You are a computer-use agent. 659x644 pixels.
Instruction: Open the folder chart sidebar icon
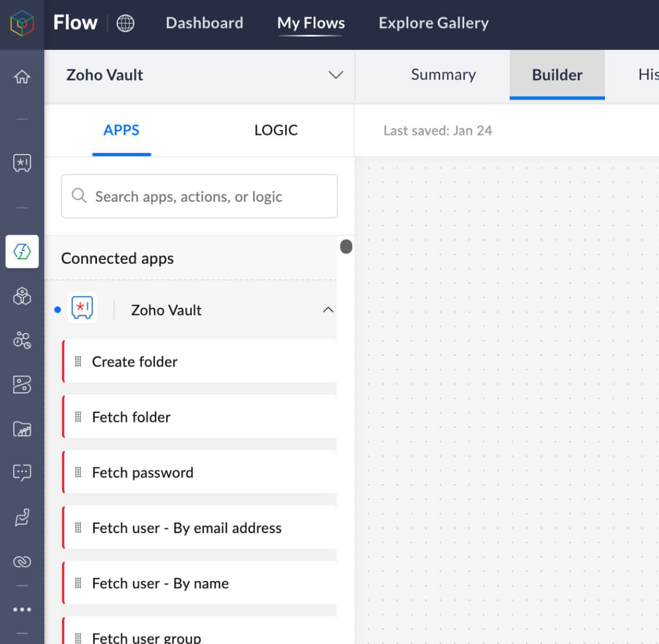pyautogui.click(x=22, y=429)
